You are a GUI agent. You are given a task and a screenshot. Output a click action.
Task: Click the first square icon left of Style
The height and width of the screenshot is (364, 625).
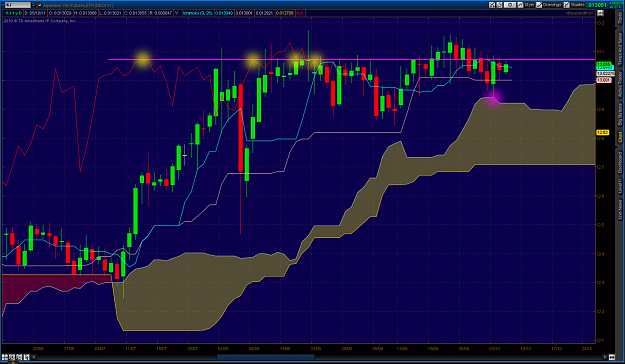[x=492, y=5]
